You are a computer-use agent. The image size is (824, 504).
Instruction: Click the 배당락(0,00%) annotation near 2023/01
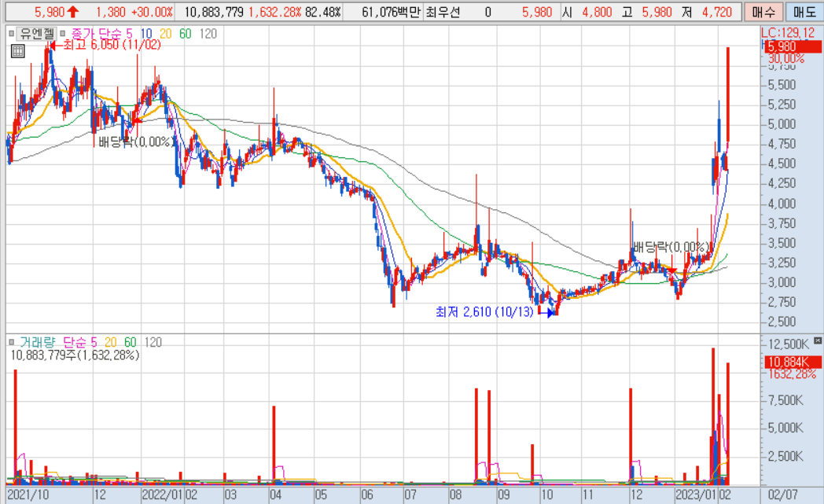673,246
